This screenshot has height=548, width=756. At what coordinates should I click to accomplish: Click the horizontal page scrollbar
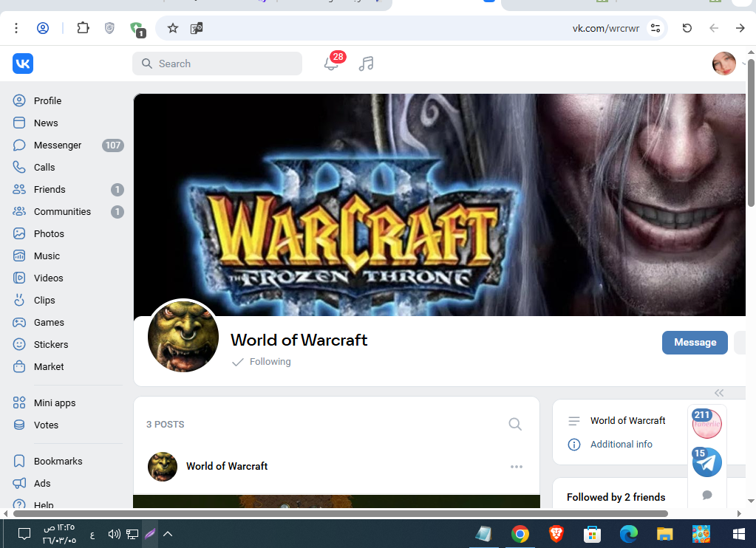(x=340, y=514)
